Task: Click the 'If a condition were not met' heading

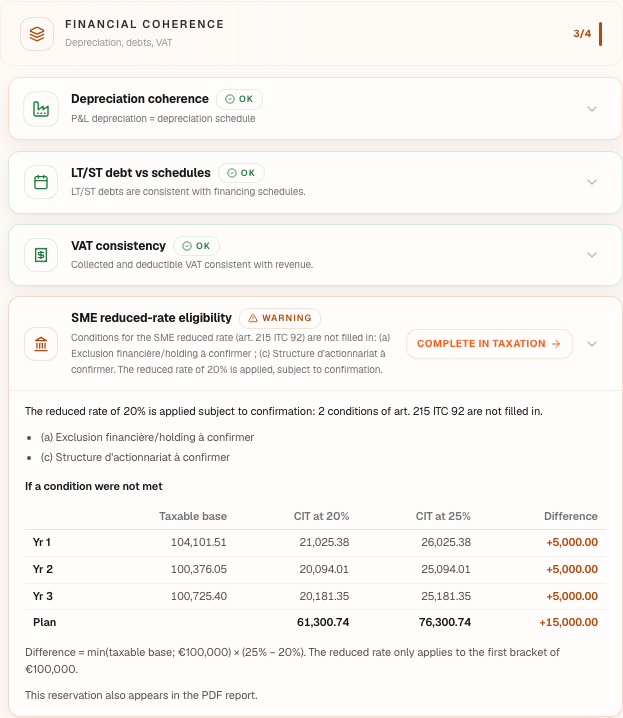Action: pyautogui.click(x=94, y=487)
